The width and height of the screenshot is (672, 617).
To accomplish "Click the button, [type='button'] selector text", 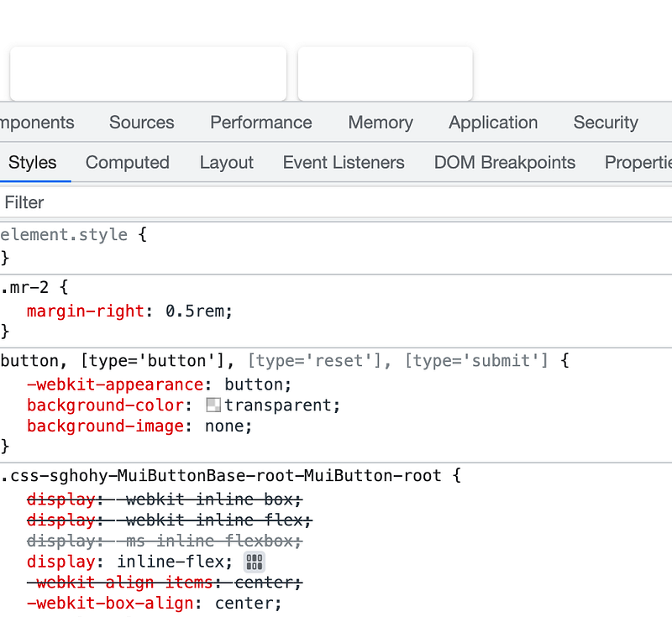I will (x=113, y=361).
